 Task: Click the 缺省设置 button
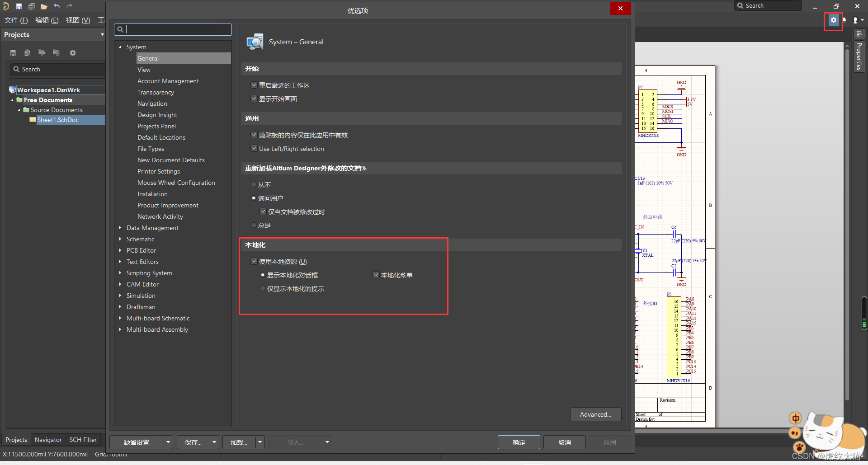[x=137, y=442]
